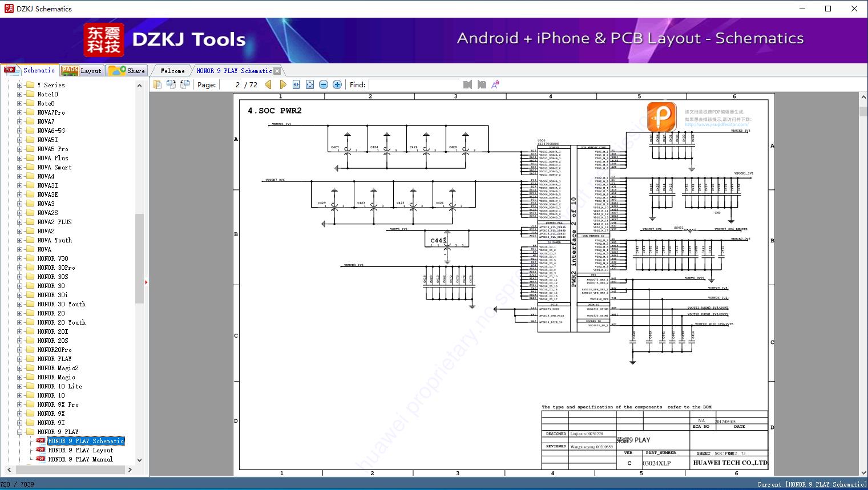This screenshot has height=490, width=868.
Task: Zoom in with the plus icon
Action: [337, 84]
